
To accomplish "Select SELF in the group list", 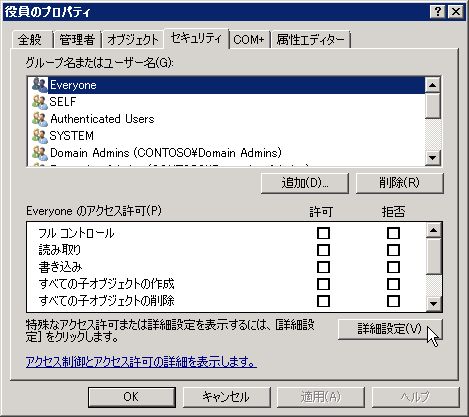I will (x=226, y=102).
